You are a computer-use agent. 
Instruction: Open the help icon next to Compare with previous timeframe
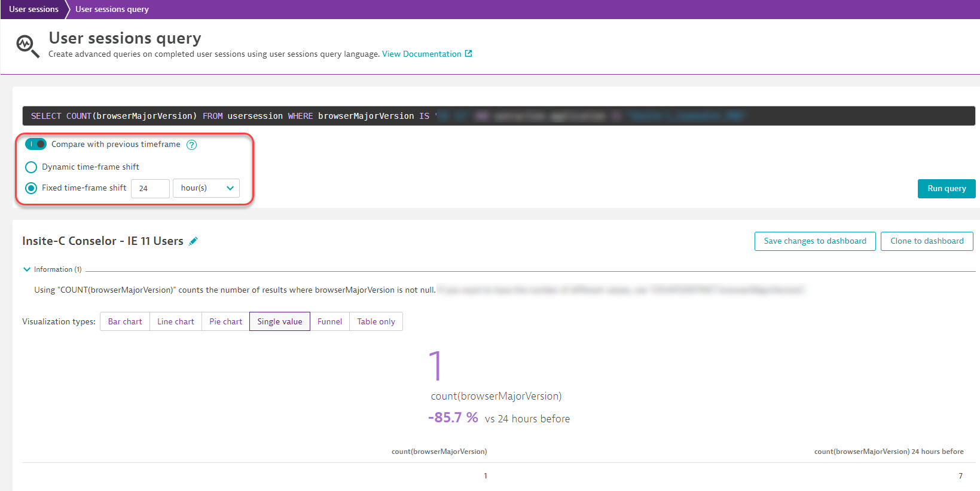191,145
